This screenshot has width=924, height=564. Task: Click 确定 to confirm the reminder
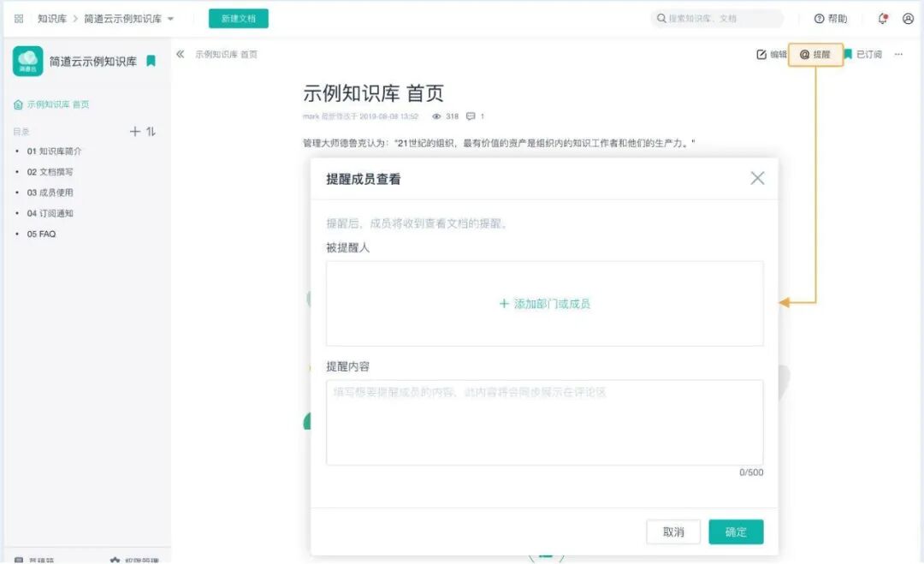(736, 531)
